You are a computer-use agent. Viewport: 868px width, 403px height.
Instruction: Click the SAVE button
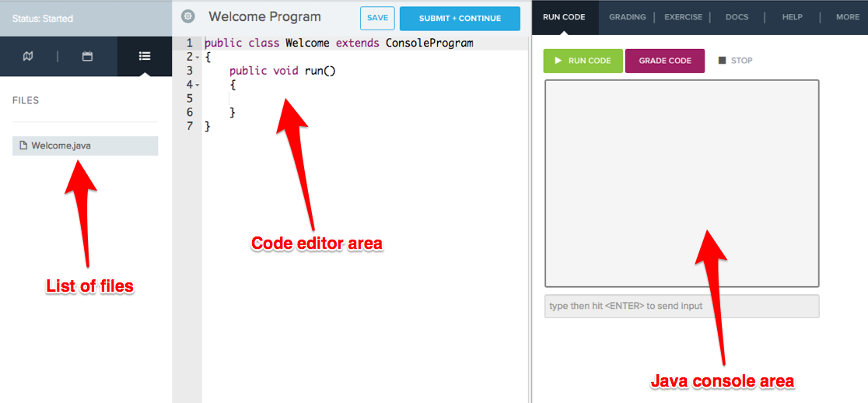click(x=377, y=18)
